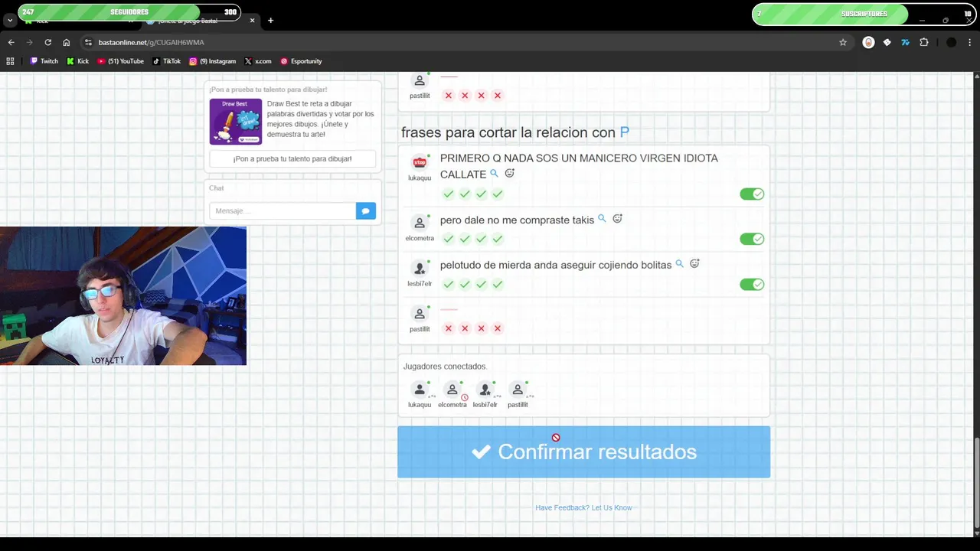Click the ¡Pon a prueba tu talento para dibujar! button
This screenshot has height=551, width=980.
tap(292, 158)
